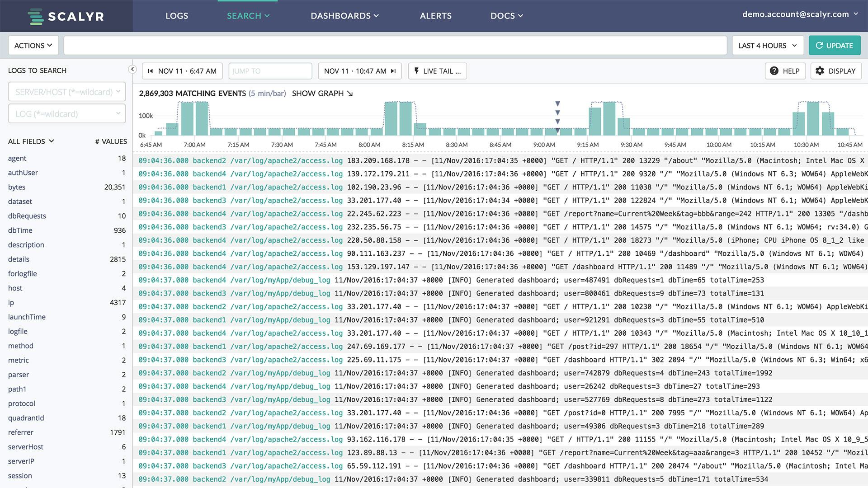Click the Jump To input field
868x488 pixels.
270,71
